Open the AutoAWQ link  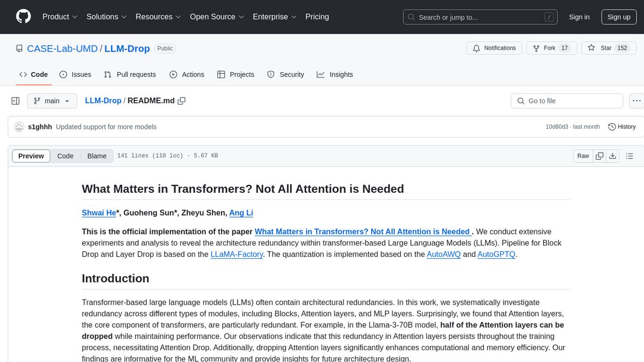[444, 254]
